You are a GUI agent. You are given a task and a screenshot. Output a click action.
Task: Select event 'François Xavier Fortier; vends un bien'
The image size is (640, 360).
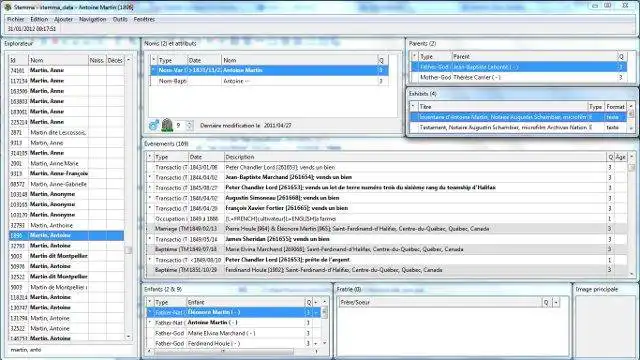(x=387, y=208)
